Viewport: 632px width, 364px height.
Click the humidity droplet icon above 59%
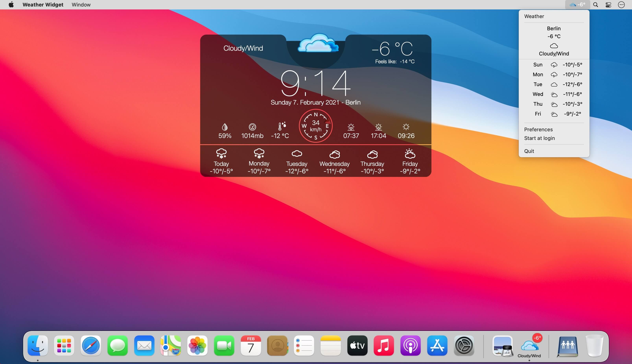(x=225, y=127)
